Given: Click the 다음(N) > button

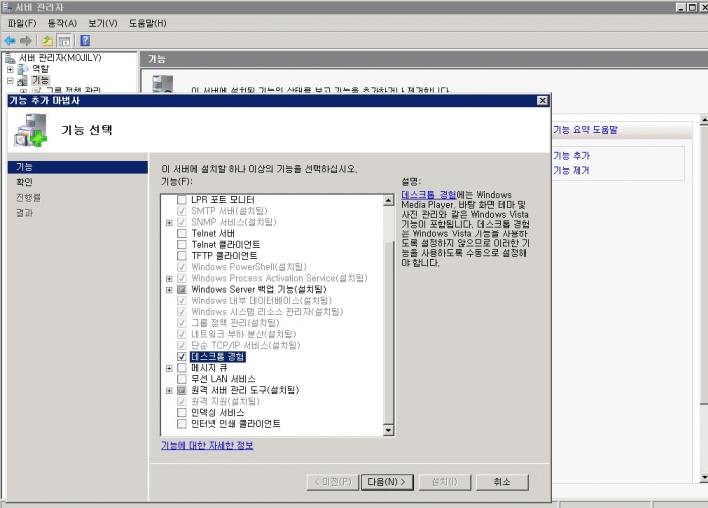Looking at the screenshot, I should click(386, 482).
